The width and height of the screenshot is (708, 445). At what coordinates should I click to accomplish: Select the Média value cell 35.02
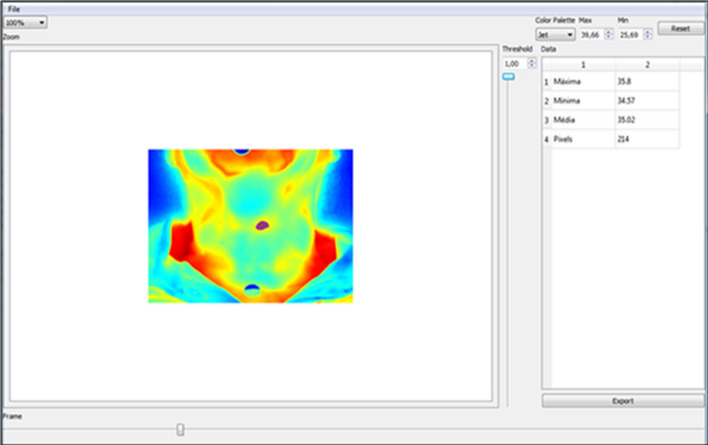coord(646,120)
